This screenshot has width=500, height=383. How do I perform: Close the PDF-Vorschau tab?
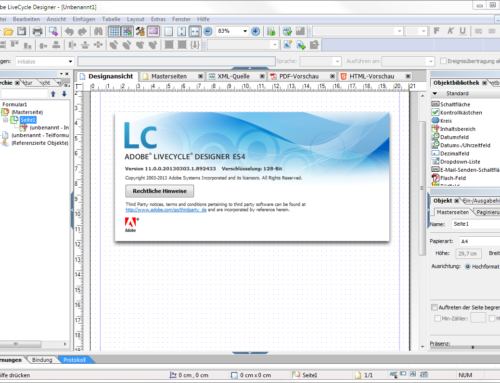[x=332, y=76]
